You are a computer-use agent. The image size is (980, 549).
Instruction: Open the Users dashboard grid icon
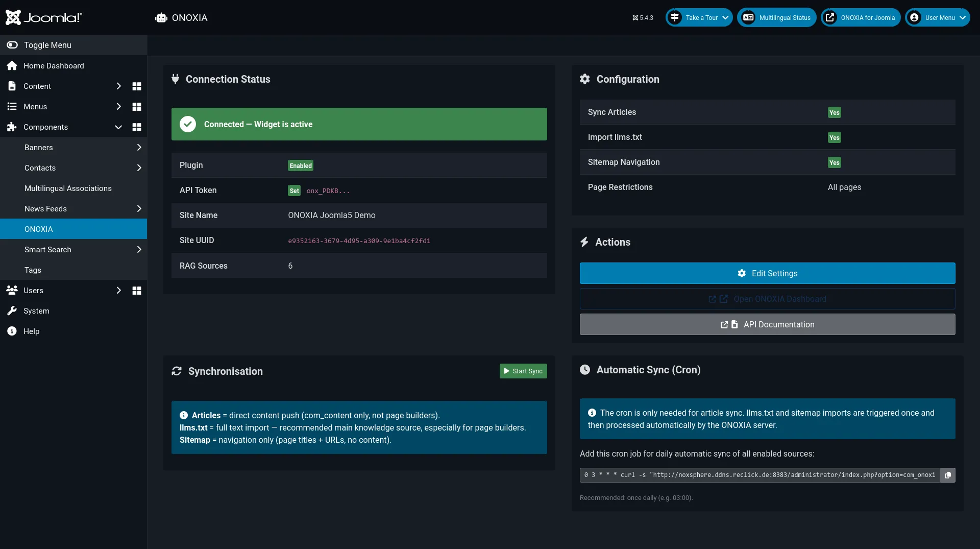[137, 291]
